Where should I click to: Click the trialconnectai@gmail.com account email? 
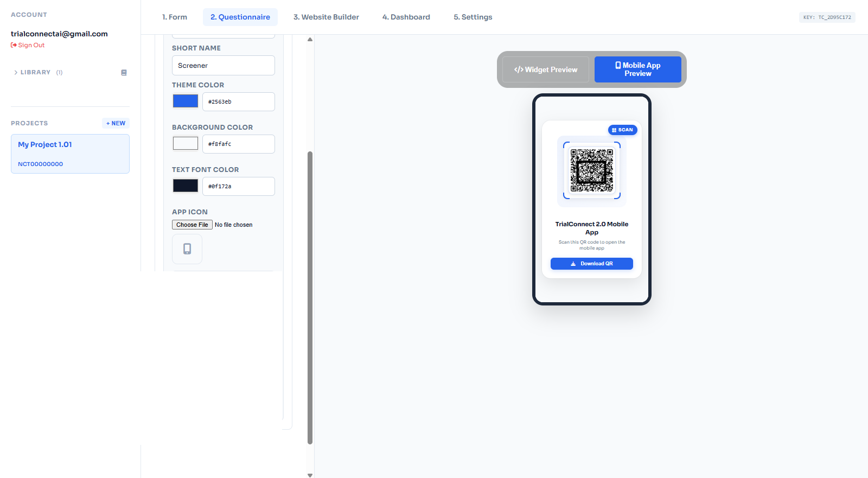(x=59, y=34)
